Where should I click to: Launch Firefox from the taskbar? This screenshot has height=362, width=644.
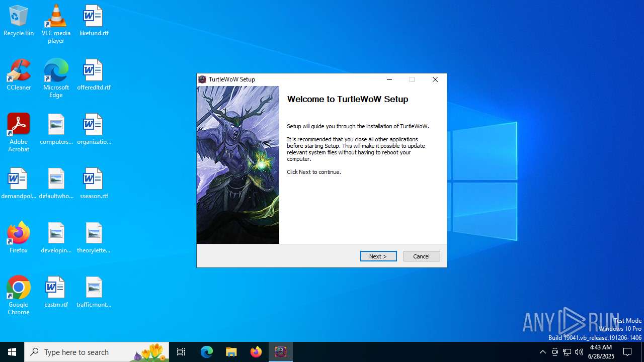(x=256, y=352)
